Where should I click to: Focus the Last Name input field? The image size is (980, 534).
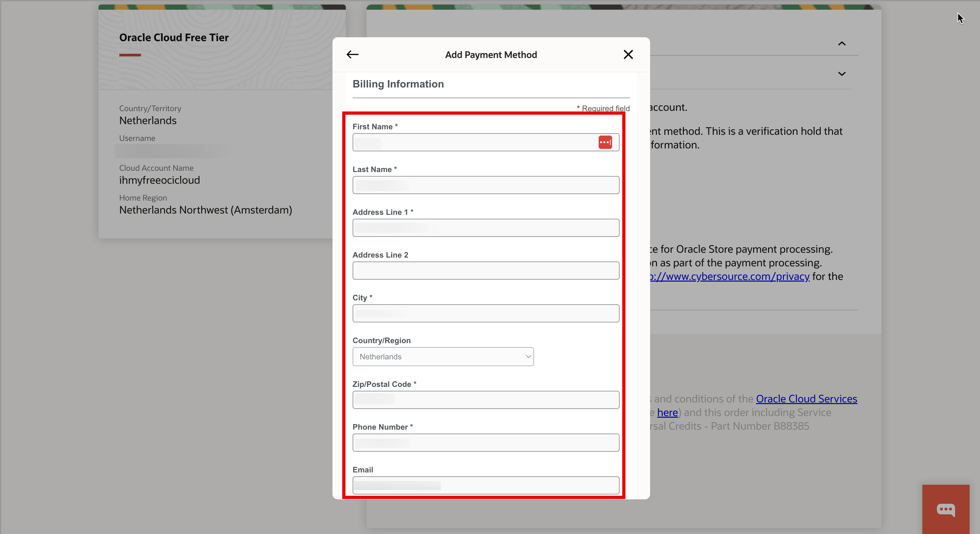click(x=485, y=185)
